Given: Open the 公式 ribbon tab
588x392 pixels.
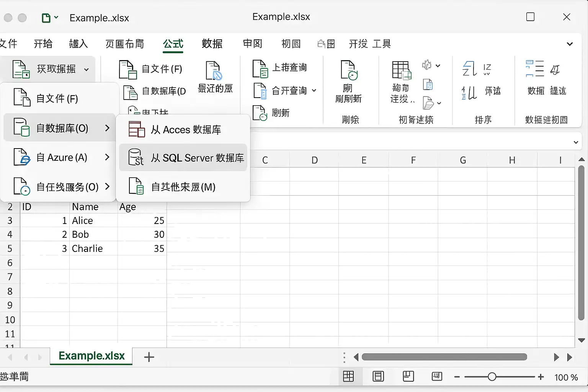Looking at the screenshot, I should click(173, 44).
